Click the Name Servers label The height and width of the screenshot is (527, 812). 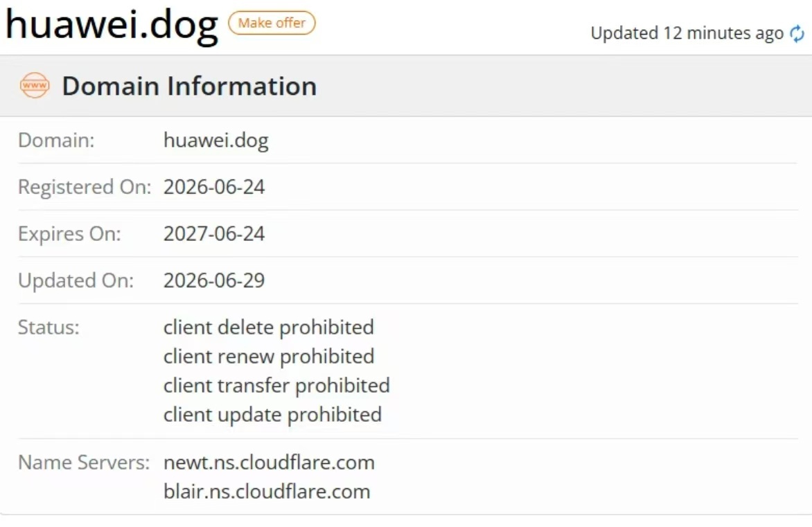click(84, 463)
